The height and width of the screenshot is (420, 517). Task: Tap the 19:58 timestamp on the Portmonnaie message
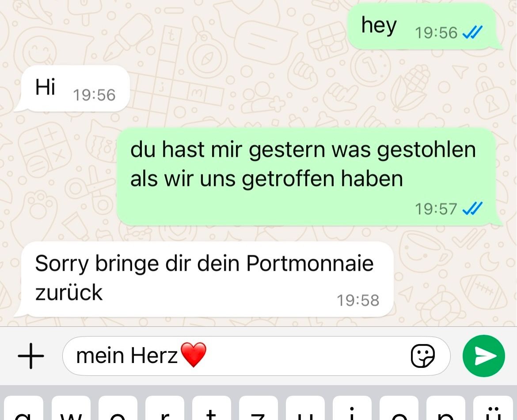click(358, 300)
